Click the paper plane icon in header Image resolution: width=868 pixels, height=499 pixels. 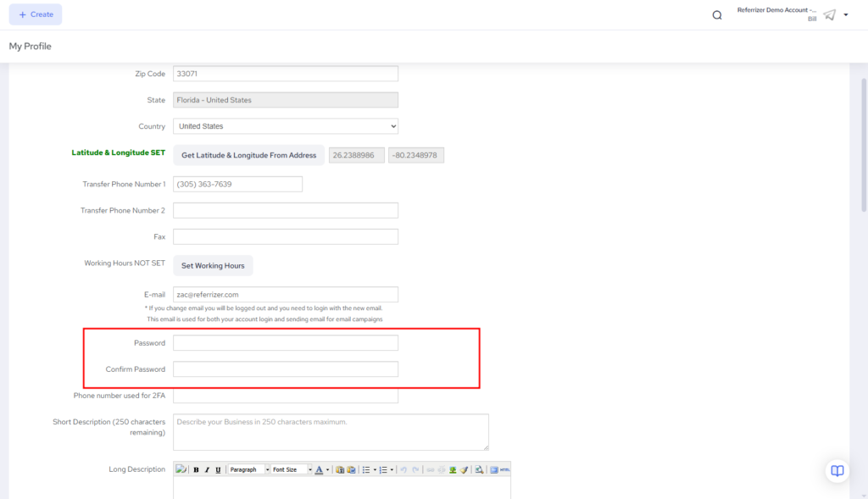click(829, 15)
